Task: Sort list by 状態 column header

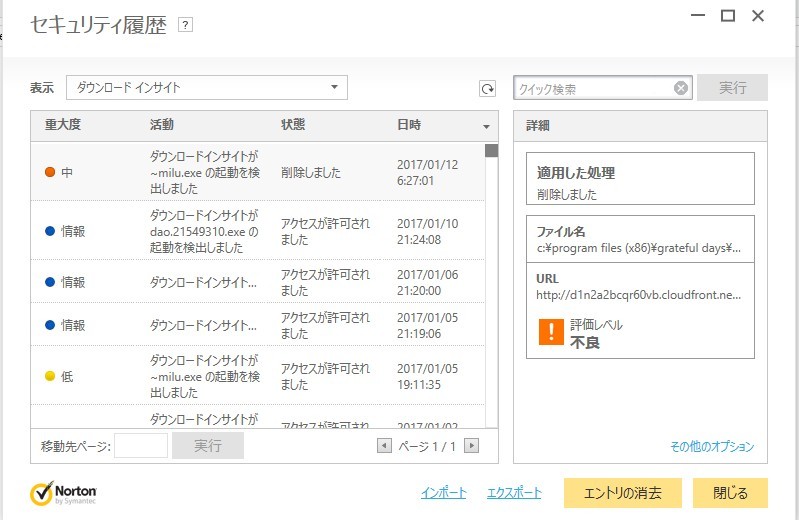Action: coord(293,125)
